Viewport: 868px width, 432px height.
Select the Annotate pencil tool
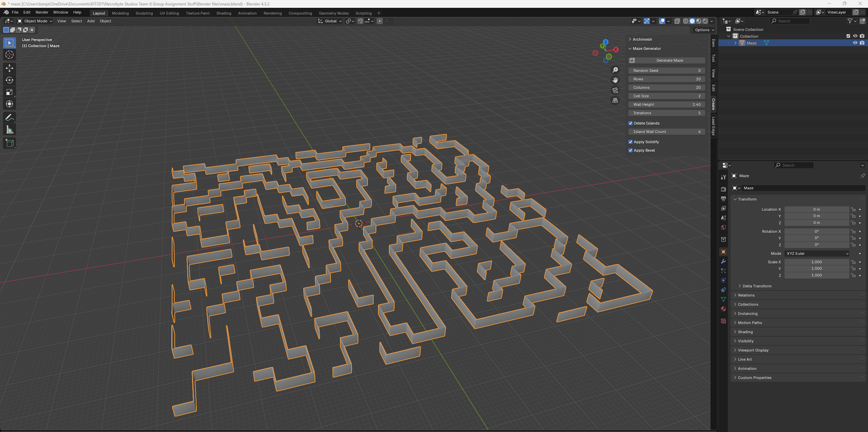(x=10, y=118)
